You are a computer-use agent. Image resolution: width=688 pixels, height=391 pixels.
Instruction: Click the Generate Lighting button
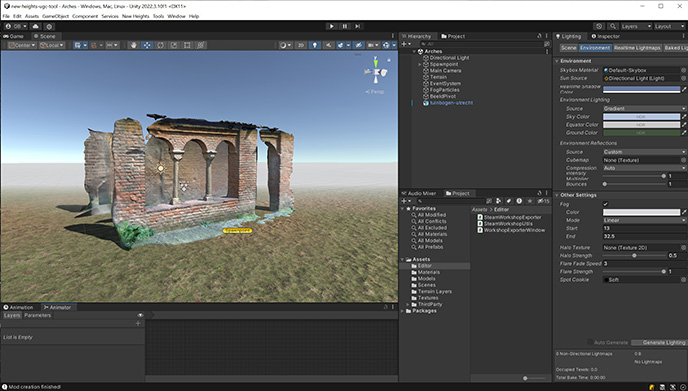pyautogui.click(x=659, y=342)
